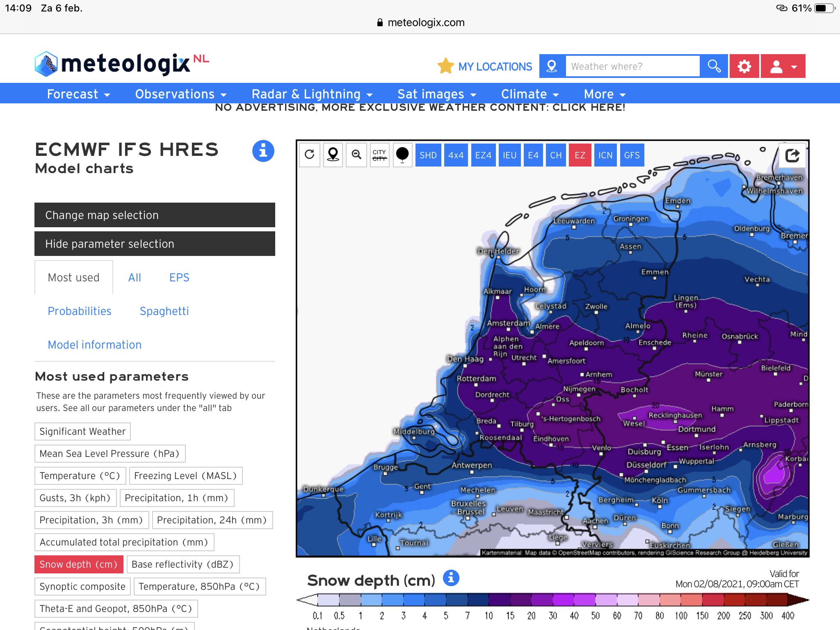The height and width of the screenshot is (630, 840).
Task: Select Theta-E and Geopot, 850hPa parameter
Action: coord(116,609)
